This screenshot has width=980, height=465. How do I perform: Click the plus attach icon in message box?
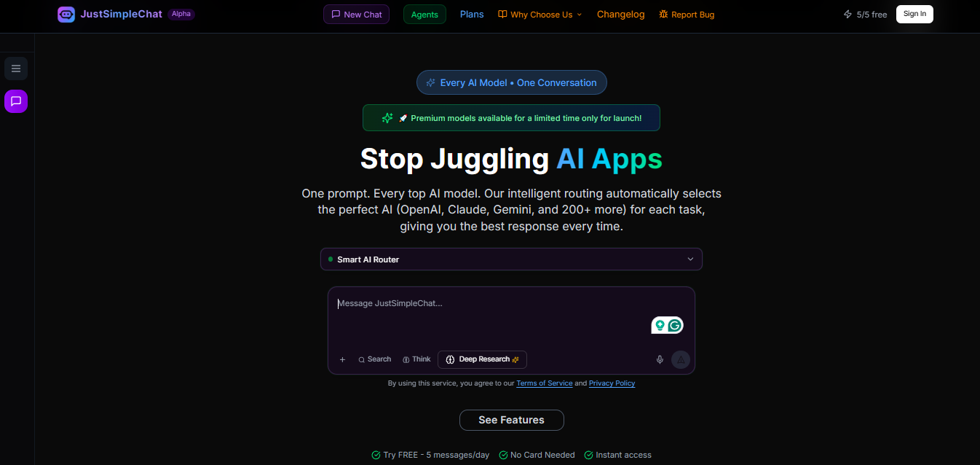click(342, 359)
